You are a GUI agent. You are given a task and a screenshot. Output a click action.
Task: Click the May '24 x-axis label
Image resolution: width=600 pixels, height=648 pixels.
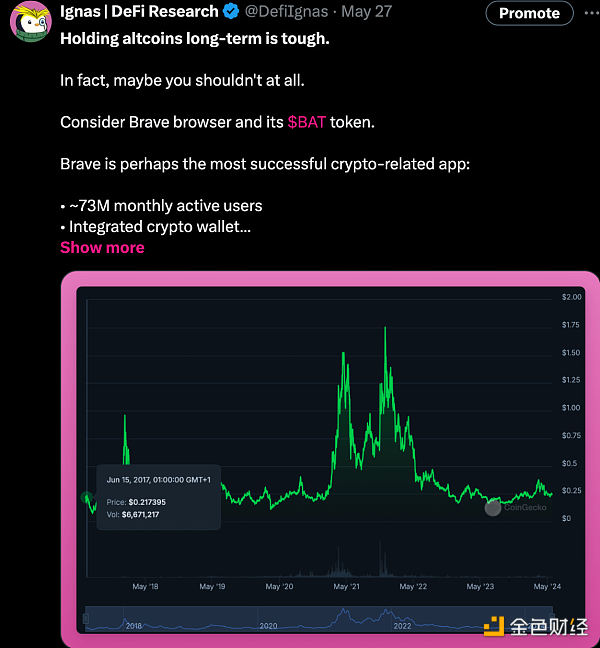click(545, 587)
